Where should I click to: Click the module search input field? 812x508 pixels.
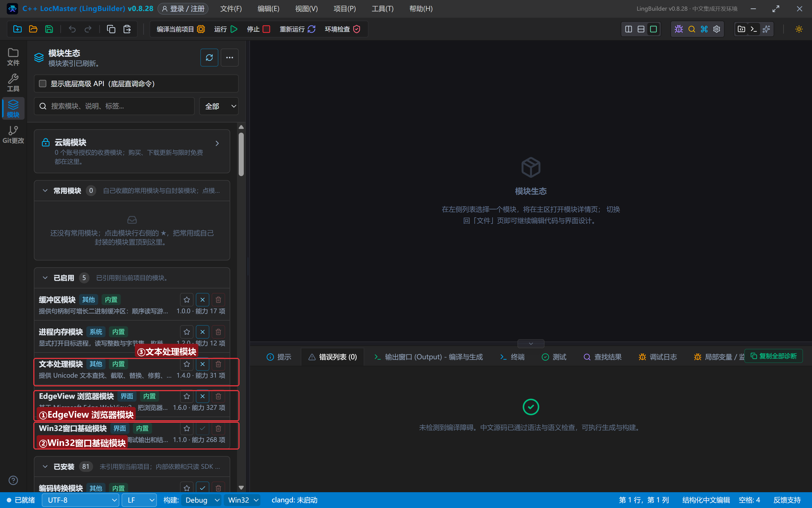[x=114, y=106]
